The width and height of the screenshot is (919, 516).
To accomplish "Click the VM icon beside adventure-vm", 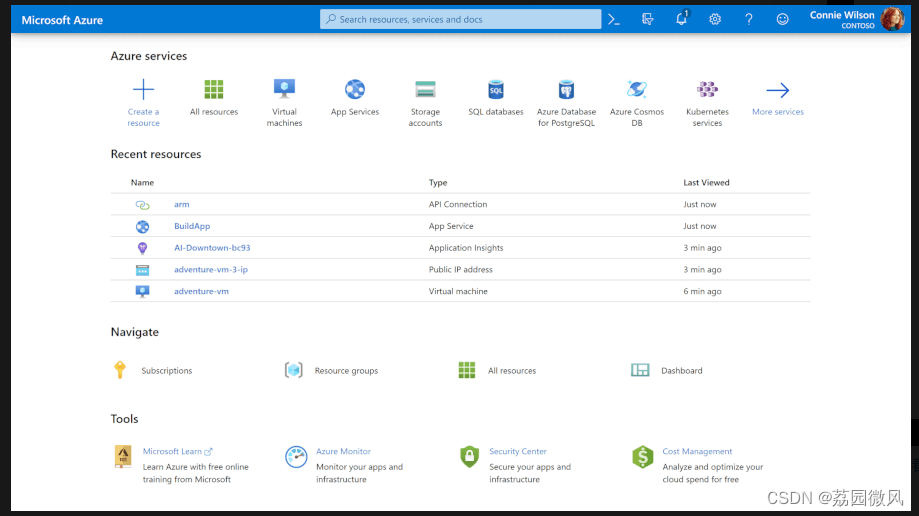I will pos(142,291).
